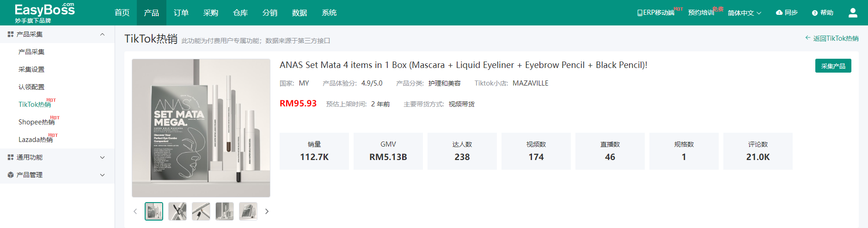Click the 通用功能 grid section icon
The height and width of the screenshot is (228, 868).
[x=11, y=157]
